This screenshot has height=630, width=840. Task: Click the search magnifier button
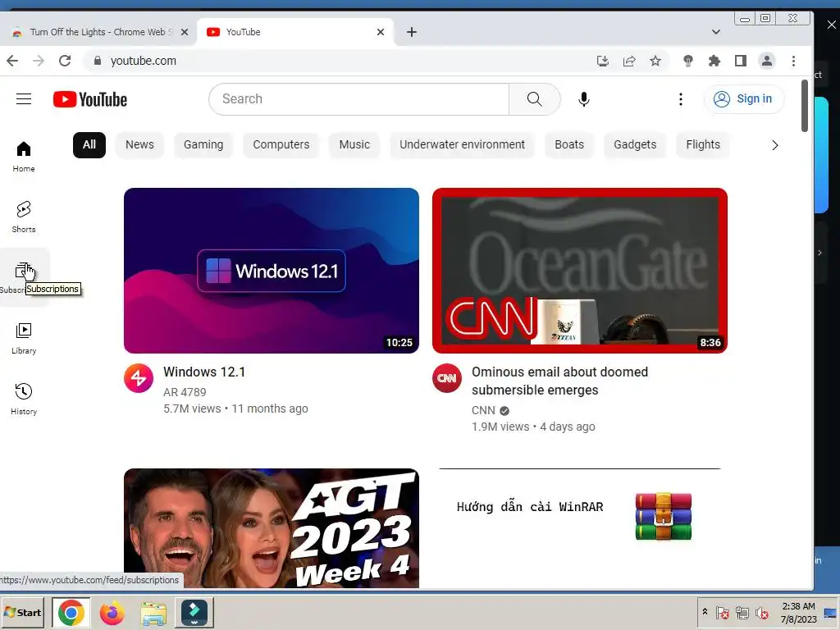coord(534,99)
